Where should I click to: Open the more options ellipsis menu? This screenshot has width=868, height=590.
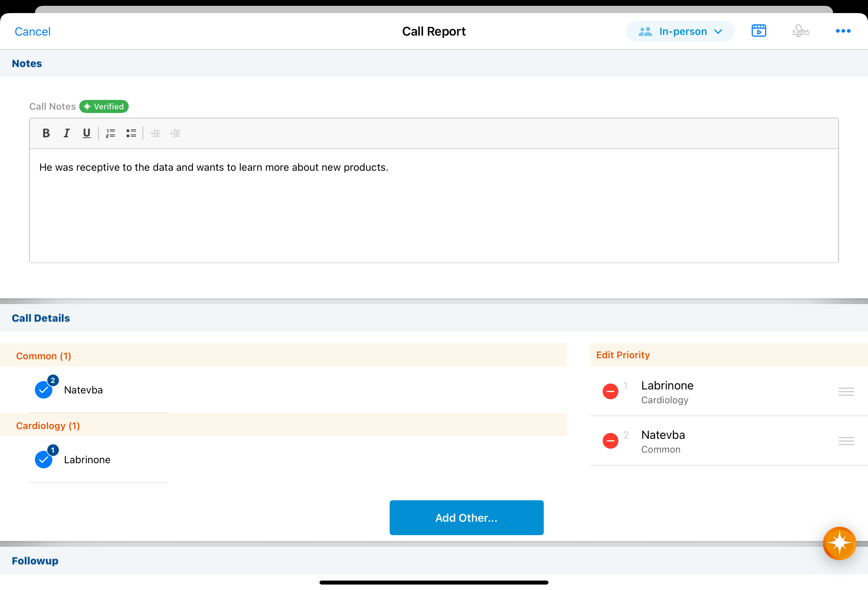(843, 31)
